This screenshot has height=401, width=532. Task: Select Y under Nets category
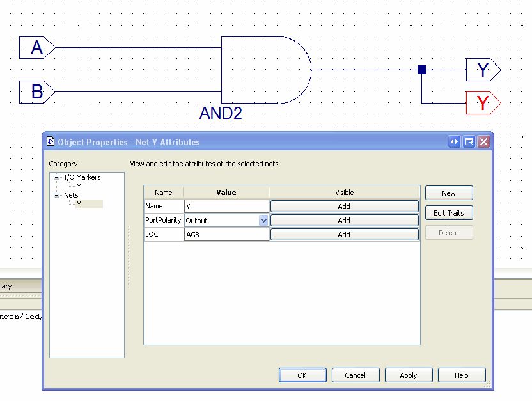[x=79, y=204]
